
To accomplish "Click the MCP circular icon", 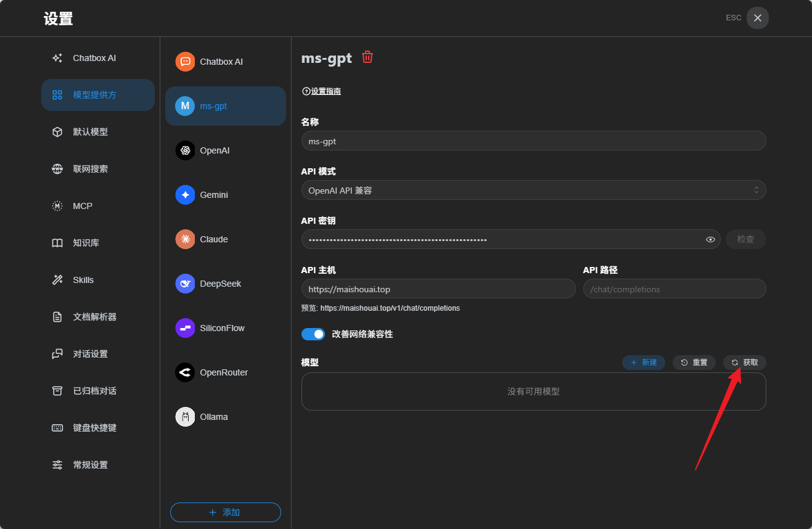I will click(x=57, y=206).
